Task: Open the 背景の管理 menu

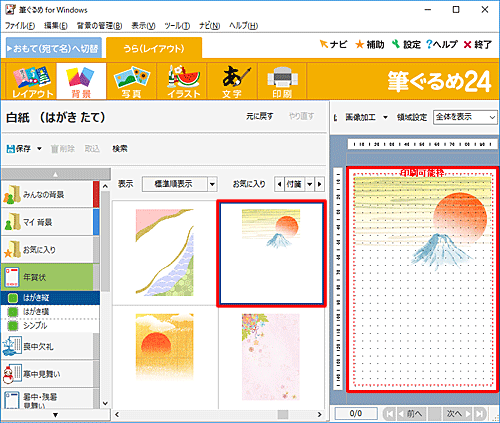Action: tap(99, 26)
